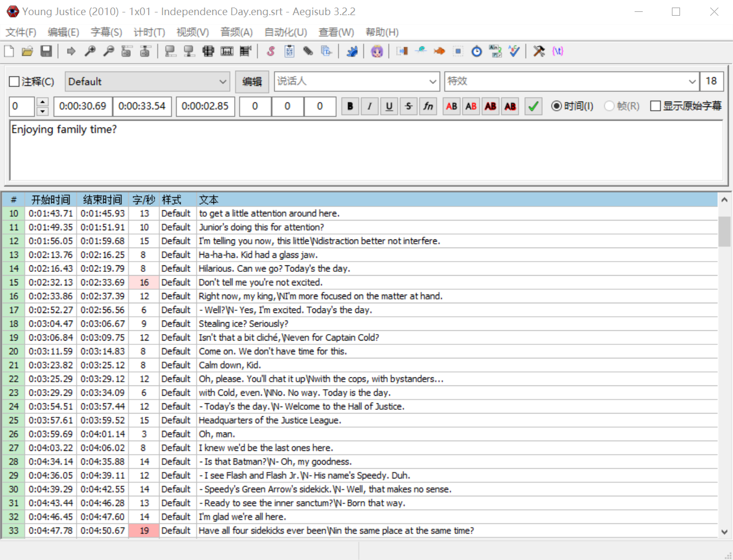
Task: Open the Fonts Collector icon
Action: [326, 51]
